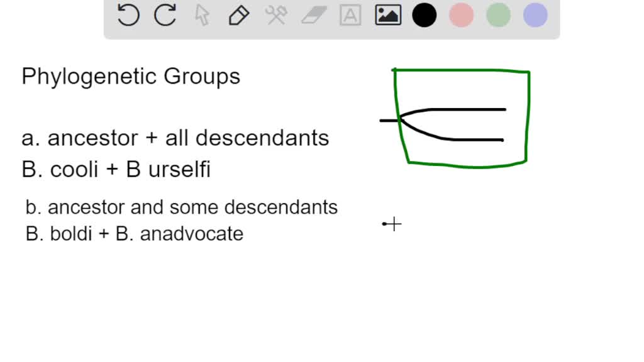Choose the red color swatch
The height and width of the screenshot is (362, 644).
pos(461,15)
